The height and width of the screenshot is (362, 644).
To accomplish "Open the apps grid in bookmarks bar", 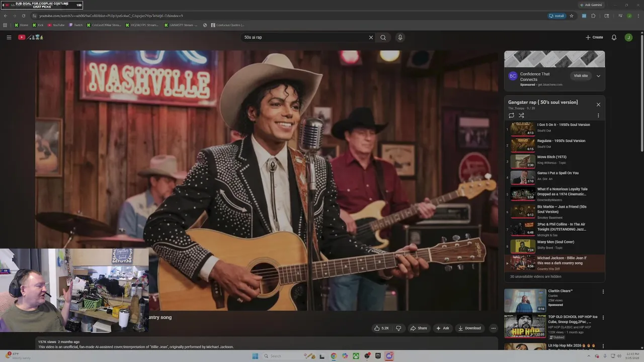I will pos(5,25).
